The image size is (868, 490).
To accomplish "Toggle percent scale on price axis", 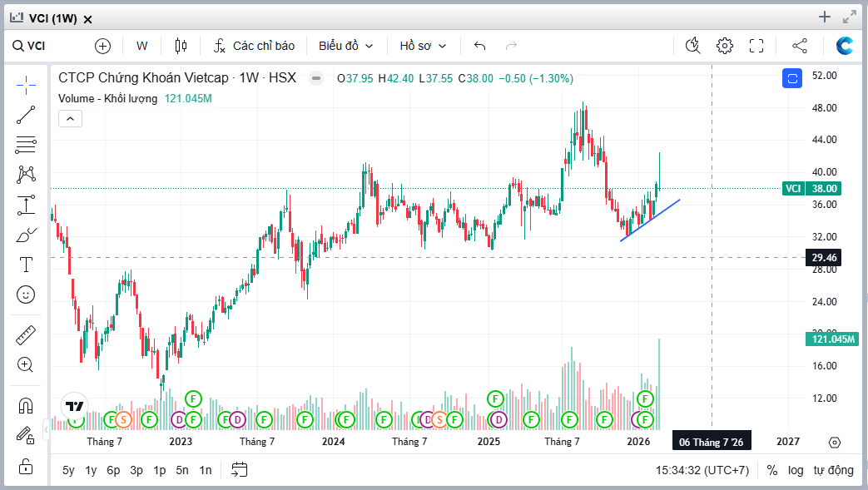I will 772,470.
